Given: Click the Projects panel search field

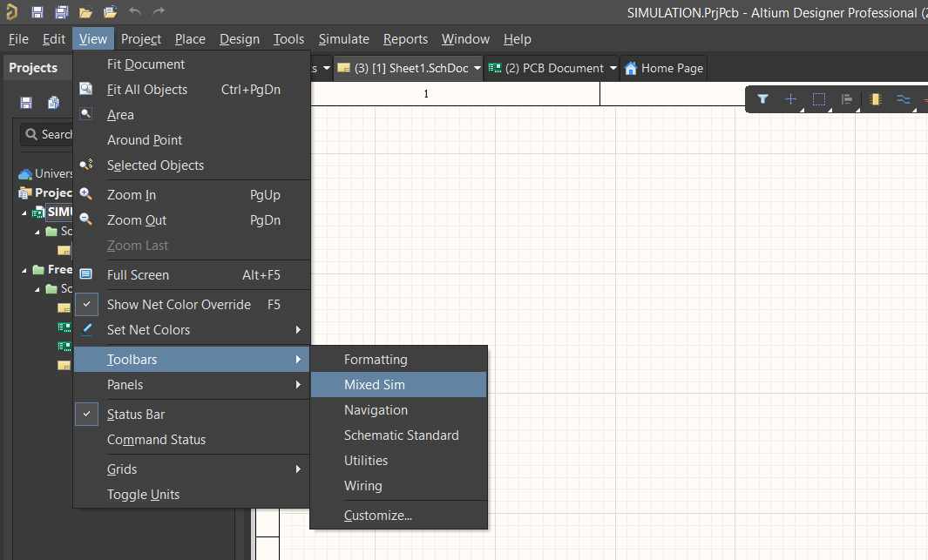Looking at the screenshot, I should [x=46, y=135].
